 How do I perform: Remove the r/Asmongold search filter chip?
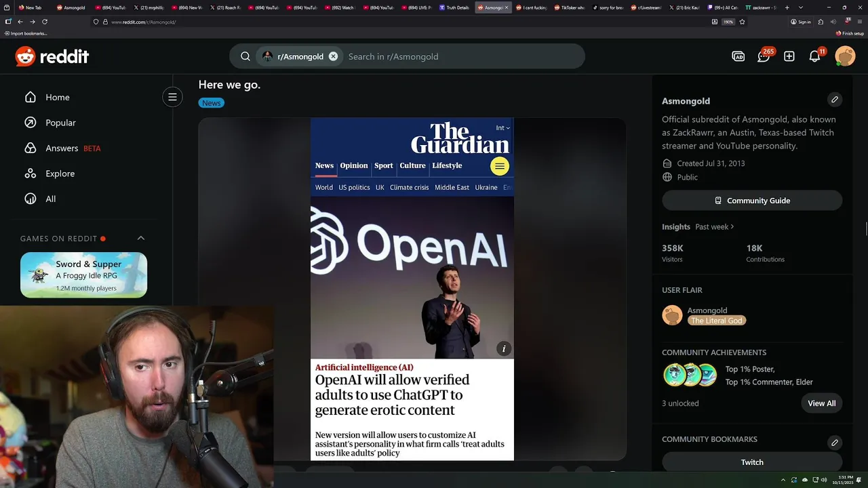coord(333,56)
